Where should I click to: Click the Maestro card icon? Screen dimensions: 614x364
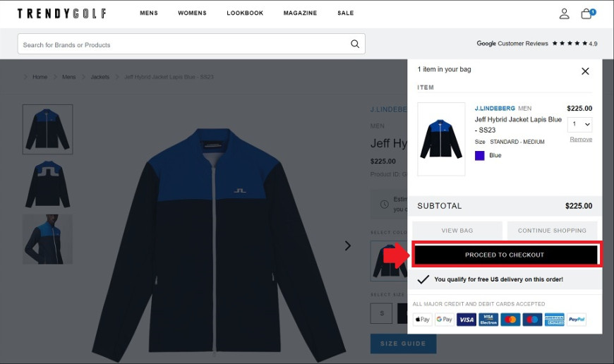[532, 320]
